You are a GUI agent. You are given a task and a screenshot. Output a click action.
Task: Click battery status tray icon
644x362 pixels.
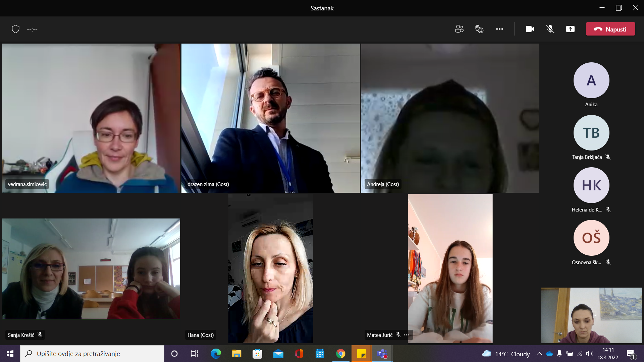tap(570, 354)
